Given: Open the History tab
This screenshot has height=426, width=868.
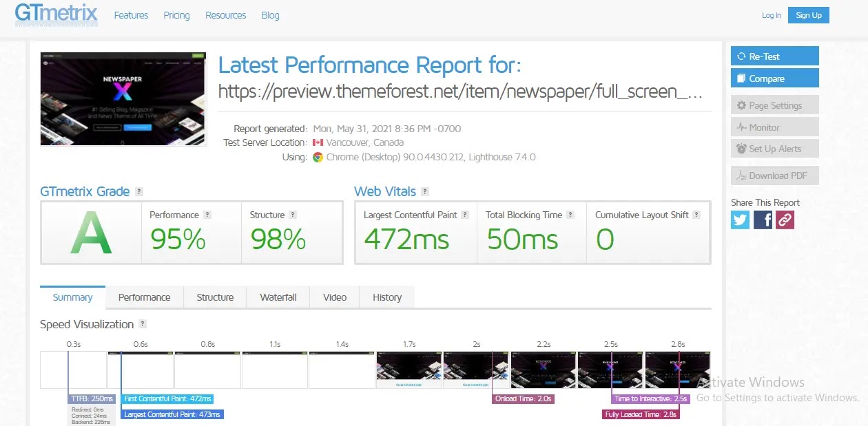Looking at the screenshot, I should 387,297.
